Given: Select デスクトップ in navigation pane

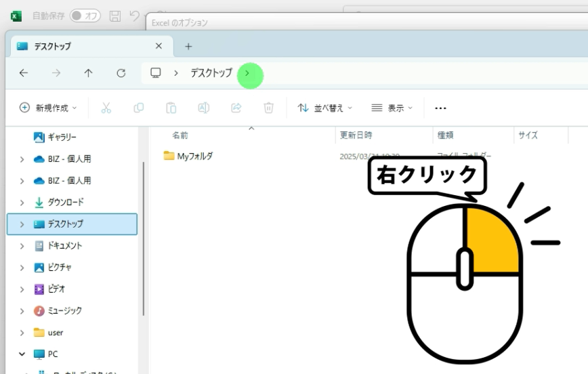Looking at the screenshot, I should point(72,224).
